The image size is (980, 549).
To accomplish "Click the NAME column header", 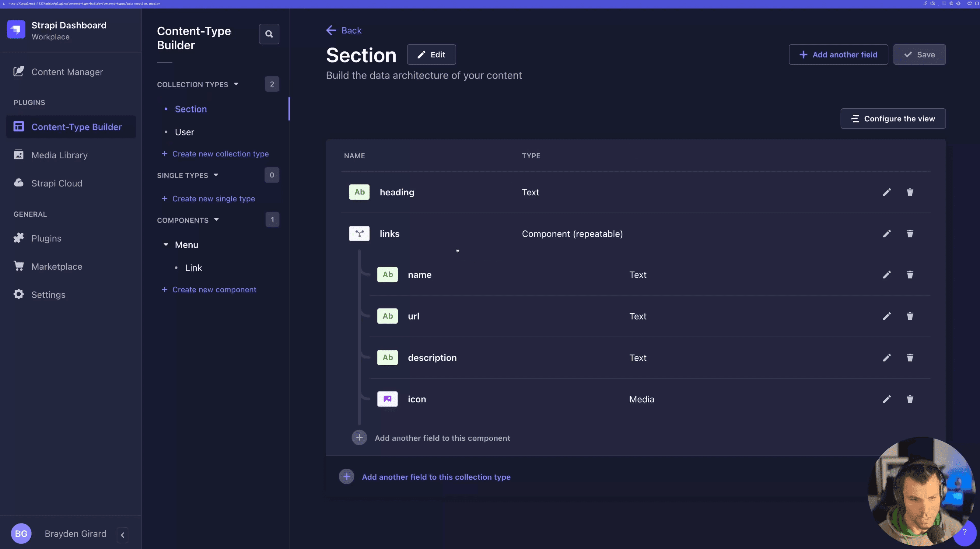I will tap(354, 156).
